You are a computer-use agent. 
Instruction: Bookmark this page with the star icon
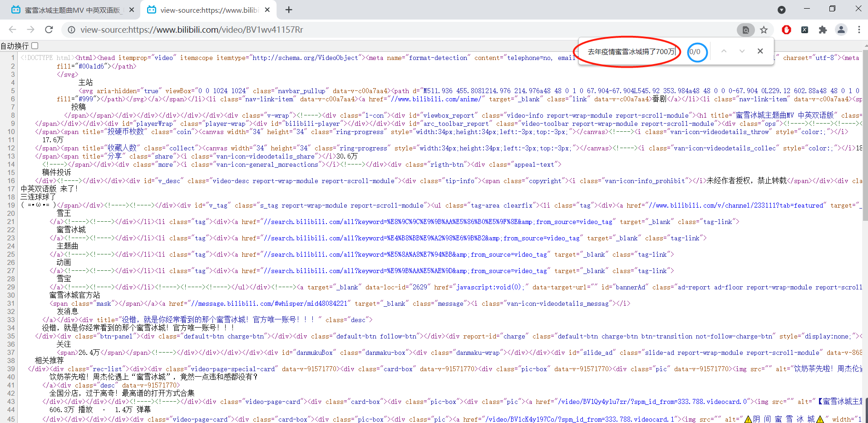coord(764,30)
